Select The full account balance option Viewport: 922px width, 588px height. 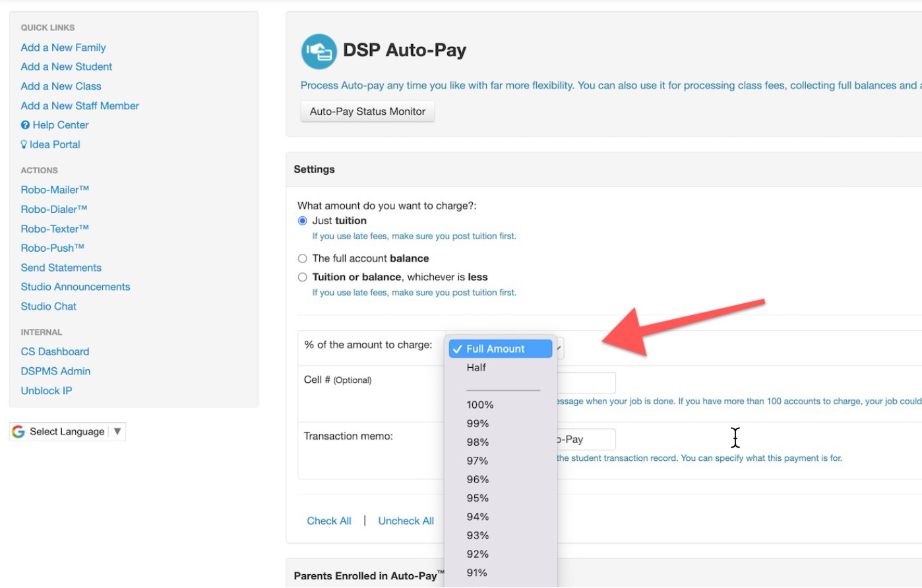302,258
